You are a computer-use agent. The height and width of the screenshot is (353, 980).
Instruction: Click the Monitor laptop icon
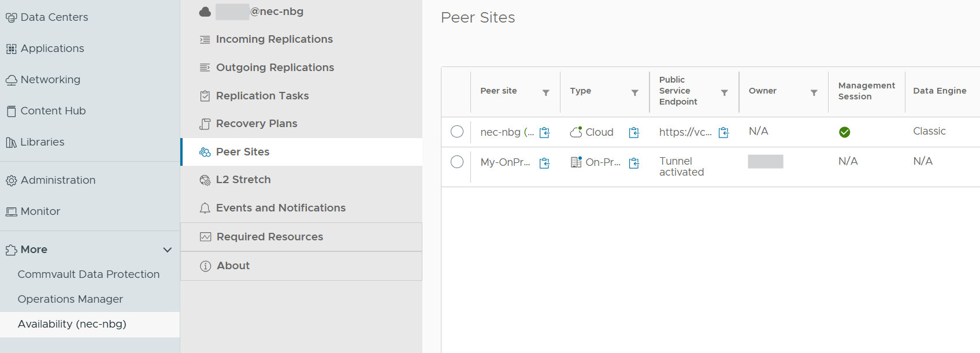[11, 212]
